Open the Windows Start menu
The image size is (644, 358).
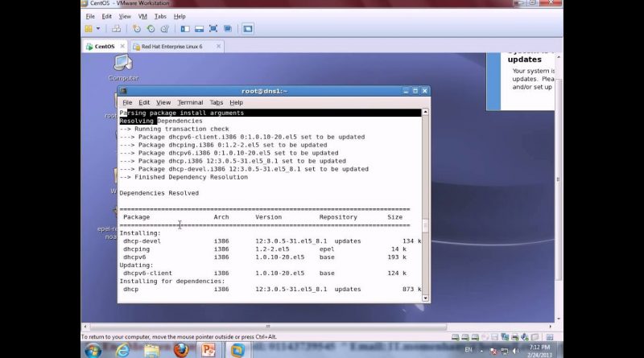pos(93,350)
